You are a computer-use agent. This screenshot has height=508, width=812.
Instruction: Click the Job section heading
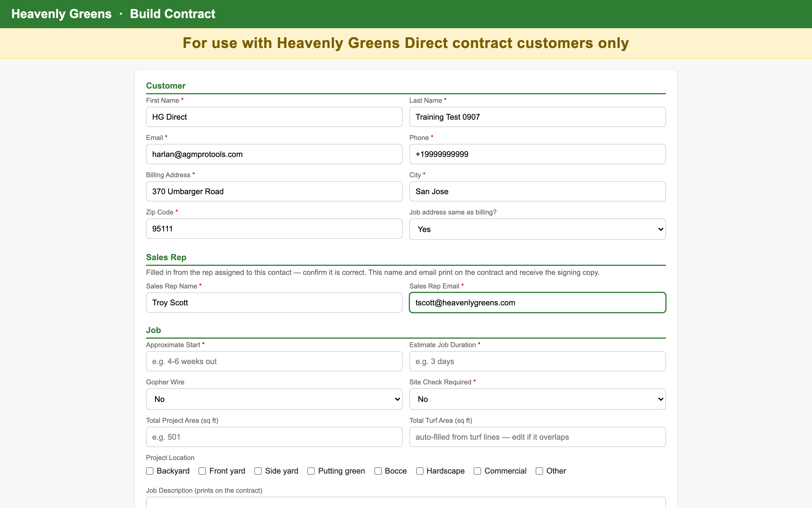tap(153, 330)
